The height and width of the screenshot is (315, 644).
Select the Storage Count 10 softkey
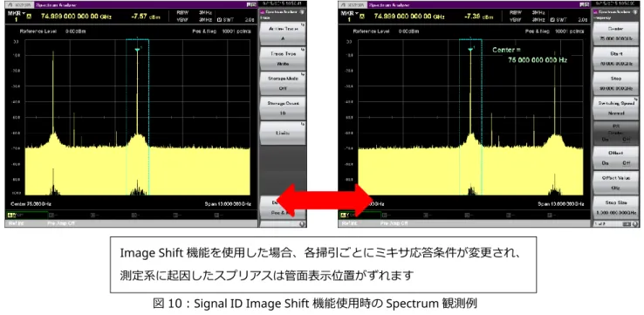point(283,108)
